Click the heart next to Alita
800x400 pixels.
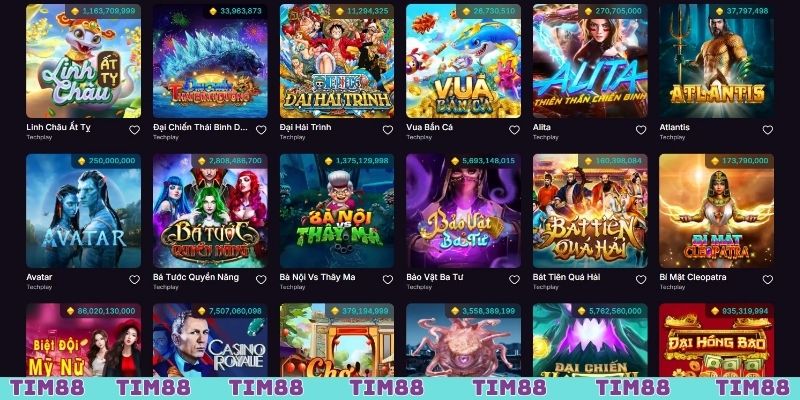point(641,130)
